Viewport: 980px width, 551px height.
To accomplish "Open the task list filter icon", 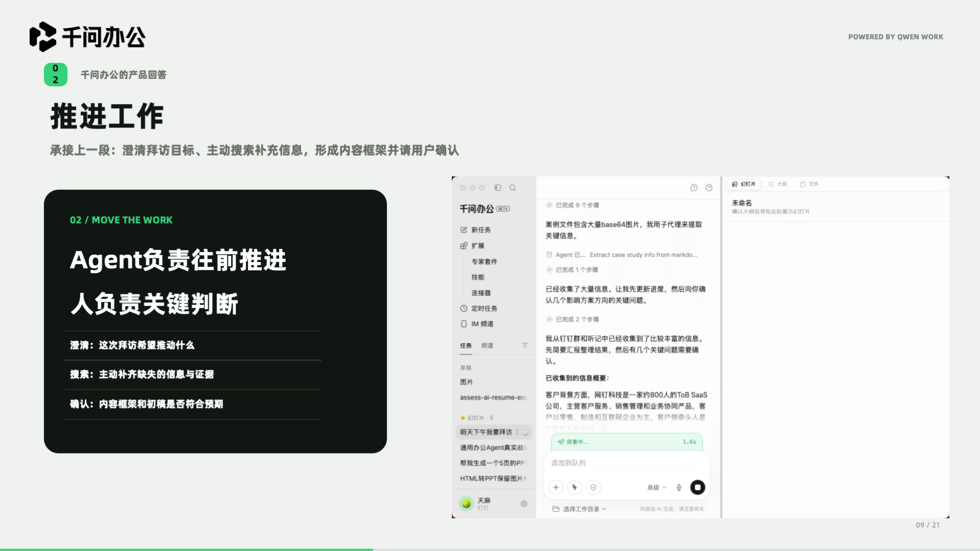I will point(525,345).
